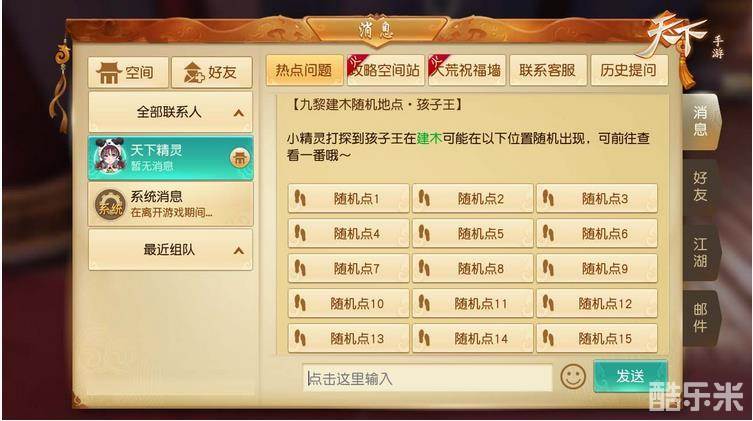The height and width of the screenshot is (421, 753).
Task: Click footprint icon of 随机点1
Action: point(301,198)
